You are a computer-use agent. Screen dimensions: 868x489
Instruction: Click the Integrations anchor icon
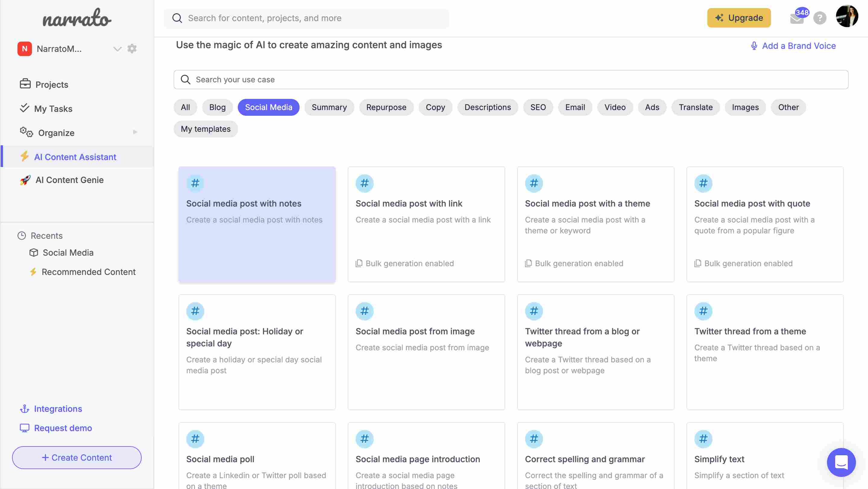(25, 409)
